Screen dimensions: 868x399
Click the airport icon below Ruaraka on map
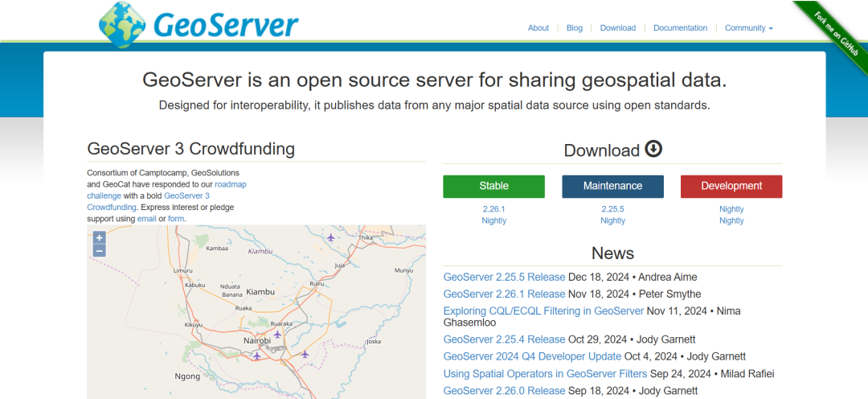coord(277,334)
